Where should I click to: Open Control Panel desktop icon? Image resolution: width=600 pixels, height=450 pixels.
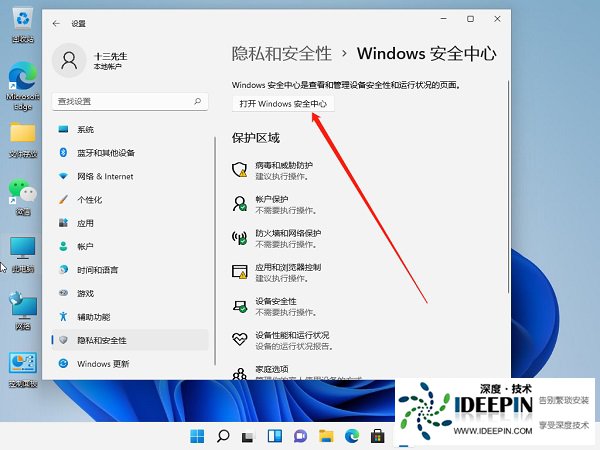(23, 370)
